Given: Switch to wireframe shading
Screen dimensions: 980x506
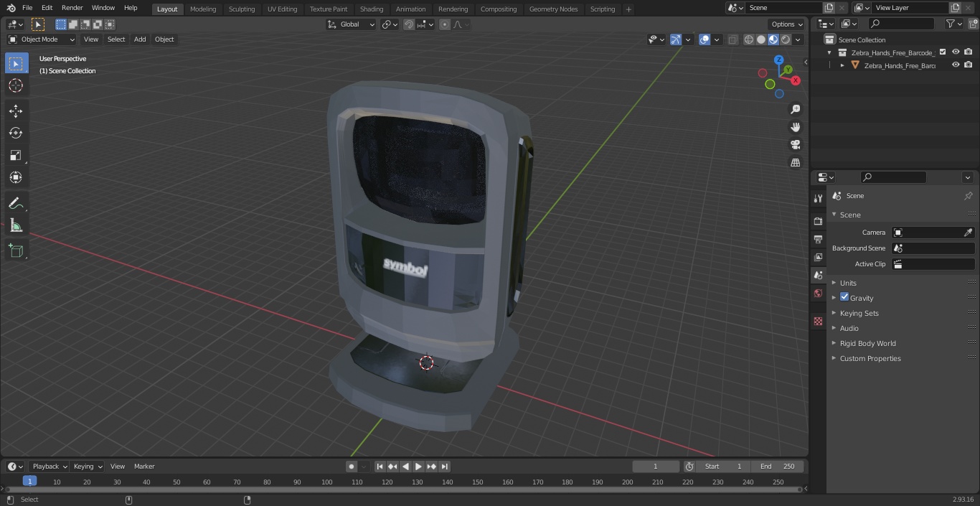Looking at the screenshot, I should (749, 39).
